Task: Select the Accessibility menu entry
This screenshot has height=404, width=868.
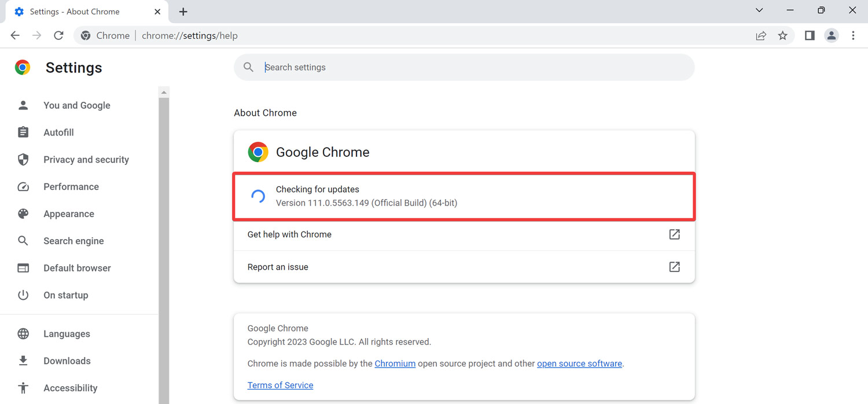Action: [70, 388]
